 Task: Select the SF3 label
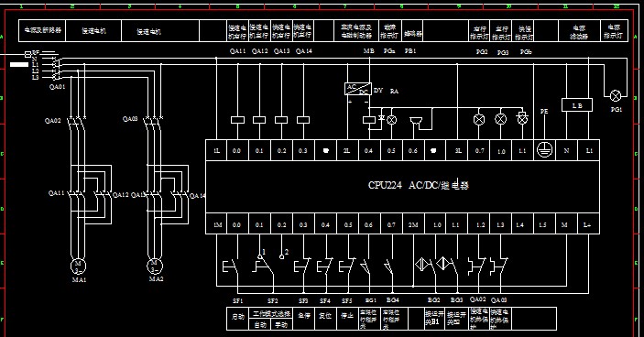click(303, 301)
